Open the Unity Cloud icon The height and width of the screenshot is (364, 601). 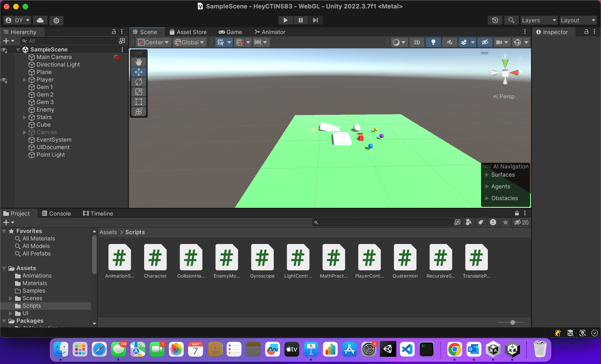[x=40, y=20]
